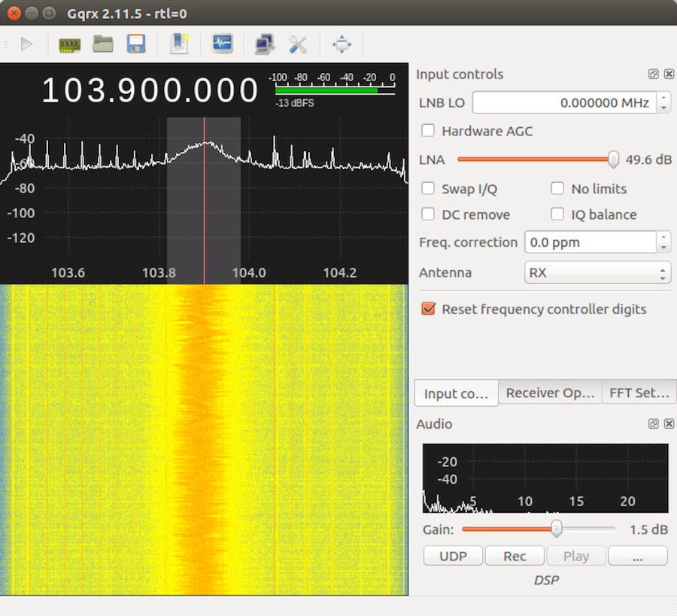677x616 pixels.
Task: Save settings using the floppy disk icon
Action: pos(137,44)
